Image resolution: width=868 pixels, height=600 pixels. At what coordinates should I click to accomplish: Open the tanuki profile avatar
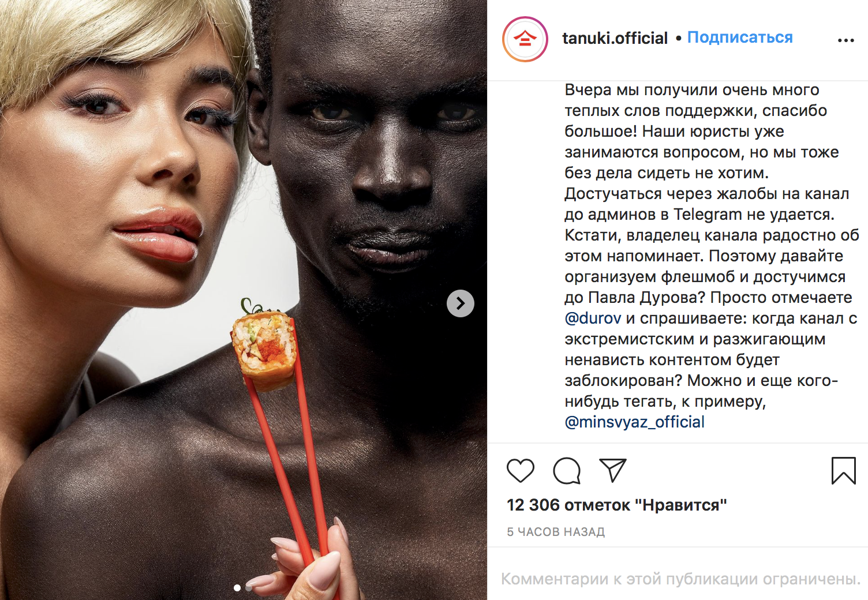pyautogui.click(x=525, y=39)
